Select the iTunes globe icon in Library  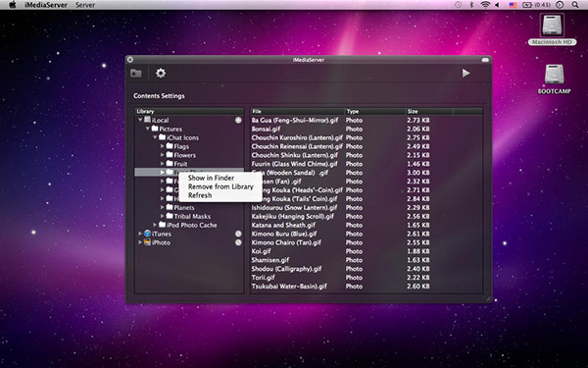(147, 234)
